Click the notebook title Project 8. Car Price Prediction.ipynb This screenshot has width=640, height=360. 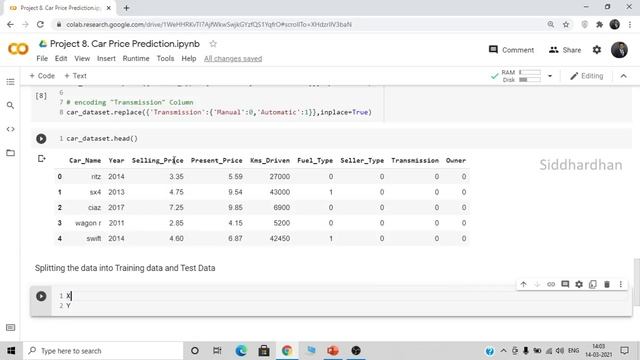click(125, 44)
